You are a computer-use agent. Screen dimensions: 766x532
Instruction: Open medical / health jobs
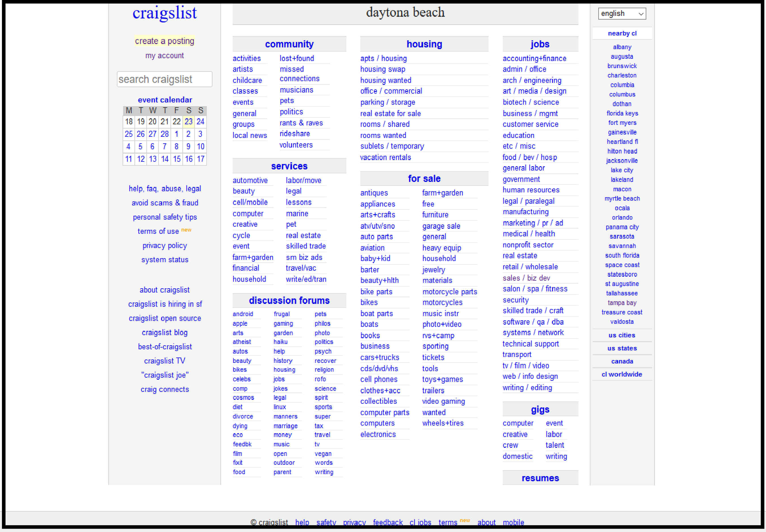[529, 234]
